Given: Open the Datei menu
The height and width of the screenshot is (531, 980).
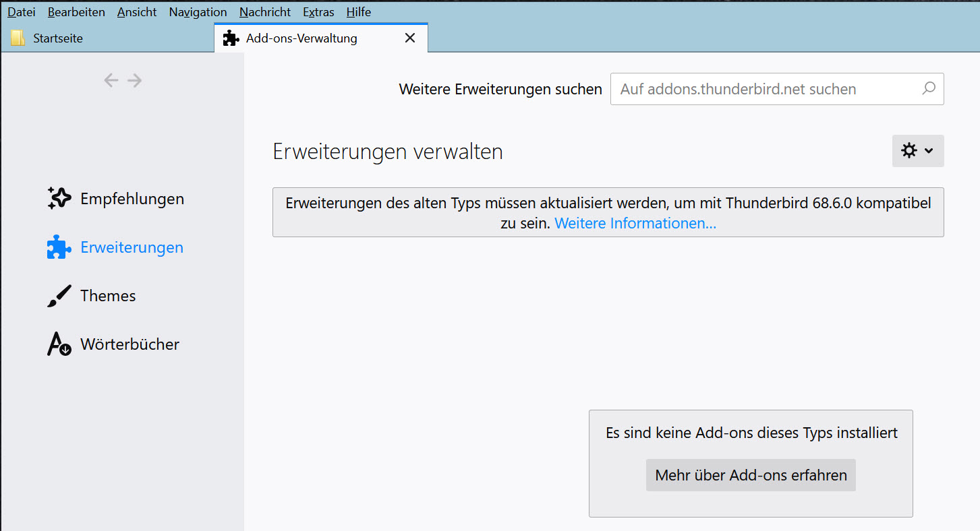Looking at the screenshot, I should pos(22,12).
